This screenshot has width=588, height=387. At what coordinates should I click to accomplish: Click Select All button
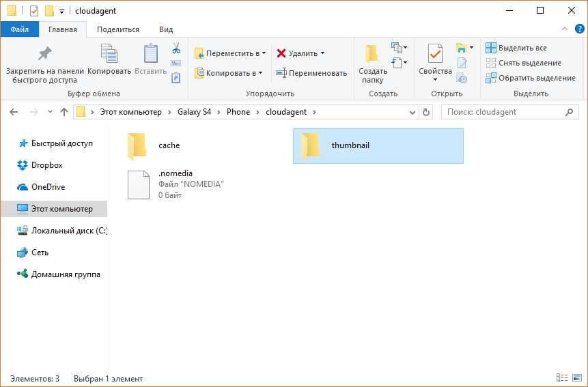tap(516, 48)
